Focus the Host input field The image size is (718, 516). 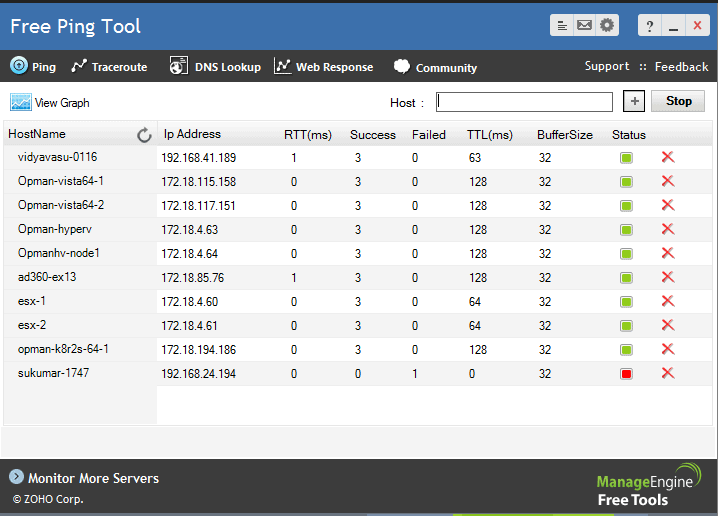point(524,102)
